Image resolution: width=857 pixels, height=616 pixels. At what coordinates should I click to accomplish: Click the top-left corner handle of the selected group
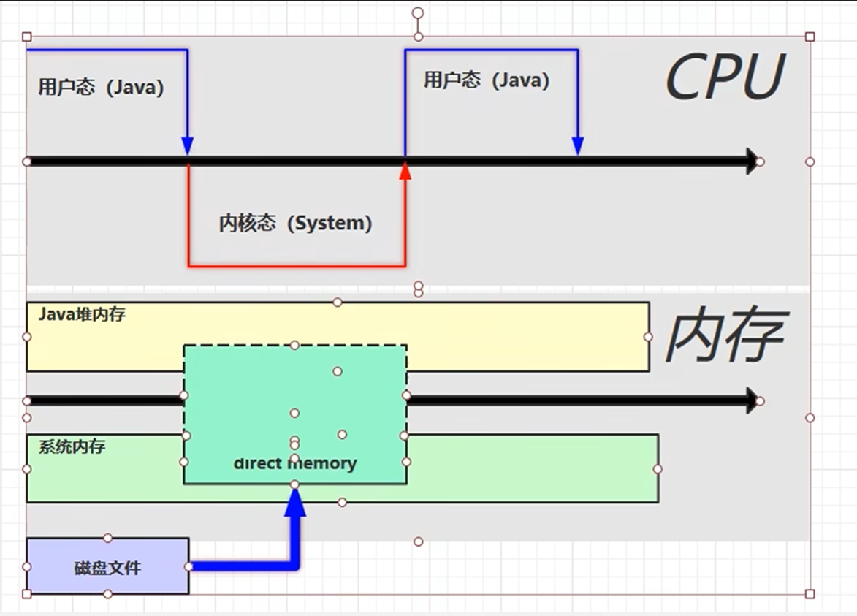pos(27,37)
